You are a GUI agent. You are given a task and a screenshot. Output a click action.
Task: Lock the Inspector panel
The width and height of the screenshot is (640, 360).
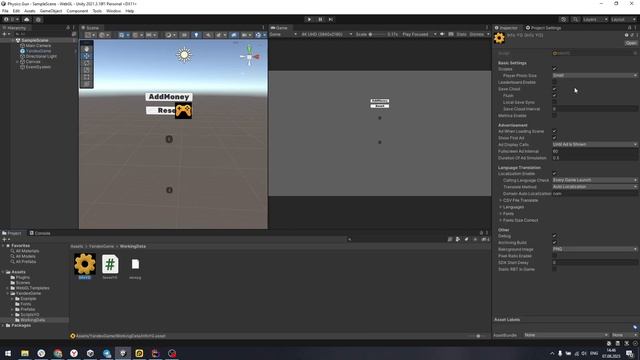tap(629, 28)
